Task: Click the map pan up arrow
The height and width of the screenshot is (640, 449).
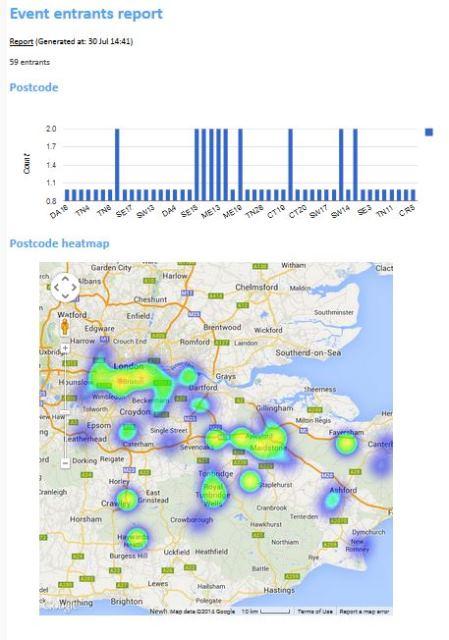Action: click(65, 279)
